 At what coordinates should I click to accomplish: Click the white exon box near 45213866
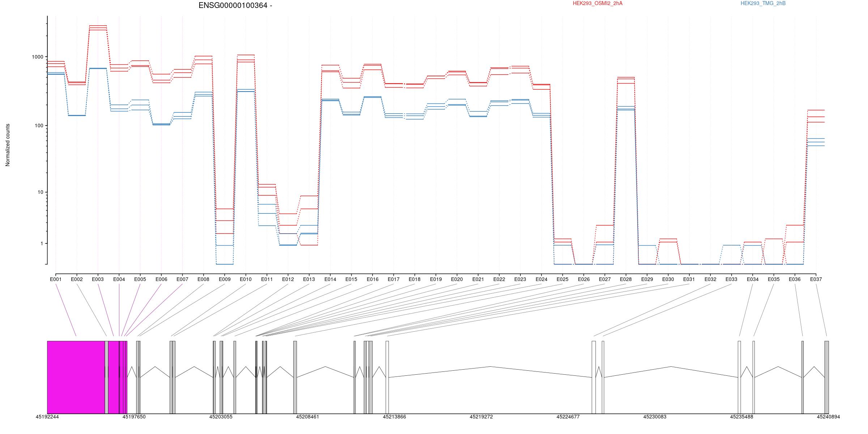[387, 377]
